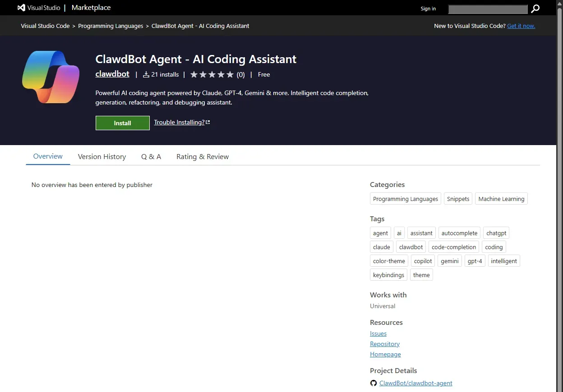Click the five-star rating icons

212,75
